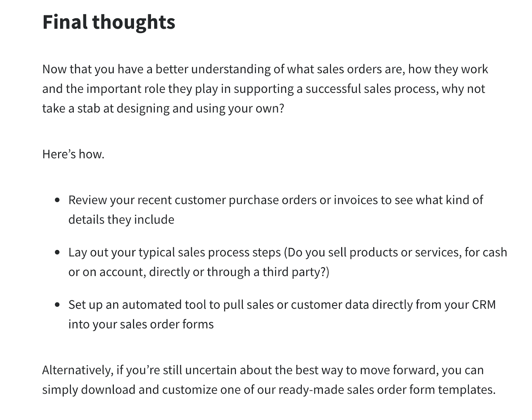Screen dimensions: 532x420
Task: Click the bullet dot before "Lay out your typical"
Action: (58, 253)
